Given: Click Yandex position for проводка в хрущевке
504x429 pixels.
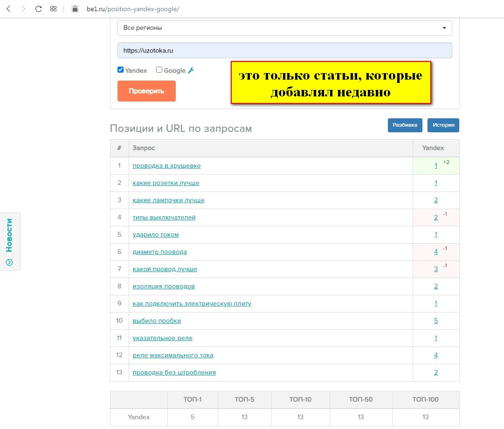Looking at the screenshot, I should point(436,166).
